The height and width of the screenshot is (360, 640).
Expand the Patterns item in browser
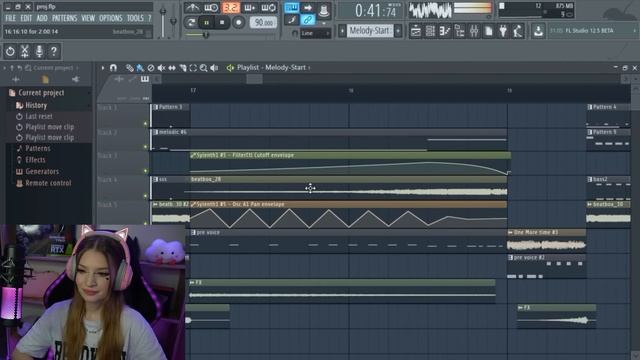click(x=38, y=148)
